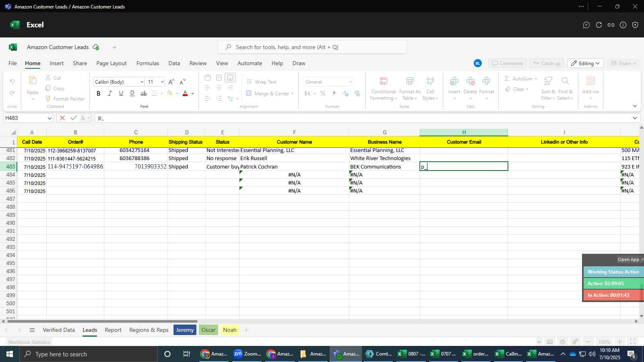The width and height of the screenshot is (644, 362).
Task: Click the Catch up button
Action: [x=547, y=64]
